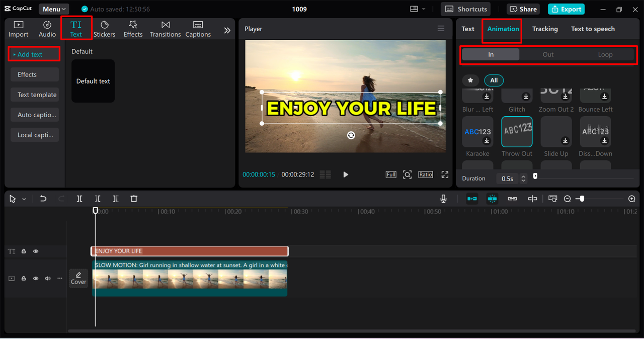Viewport: 644px width, 339px height.
Task: Select the Default text thumbnail
Action: pyautogui.click(x=93, y=81)
